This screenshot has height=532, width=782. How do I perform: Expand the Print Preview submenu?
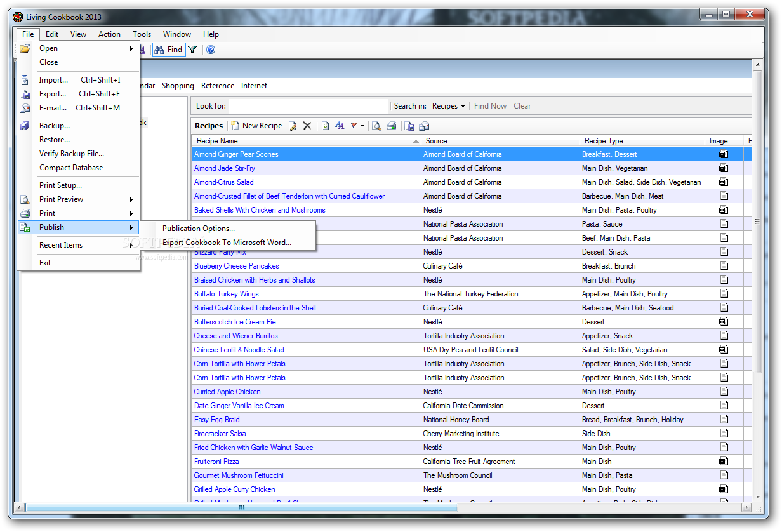click(131, 199)
